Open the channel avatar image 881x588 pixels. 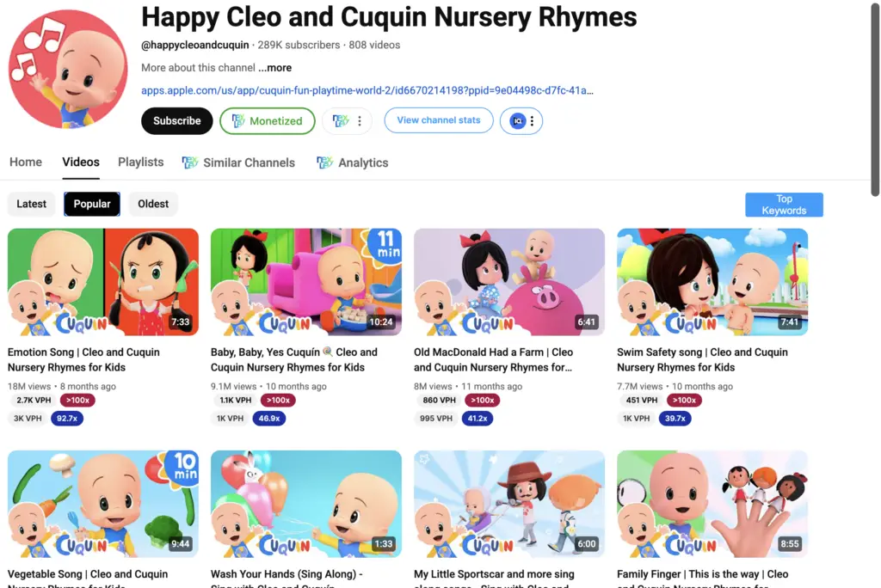click(x=68, y=69)
